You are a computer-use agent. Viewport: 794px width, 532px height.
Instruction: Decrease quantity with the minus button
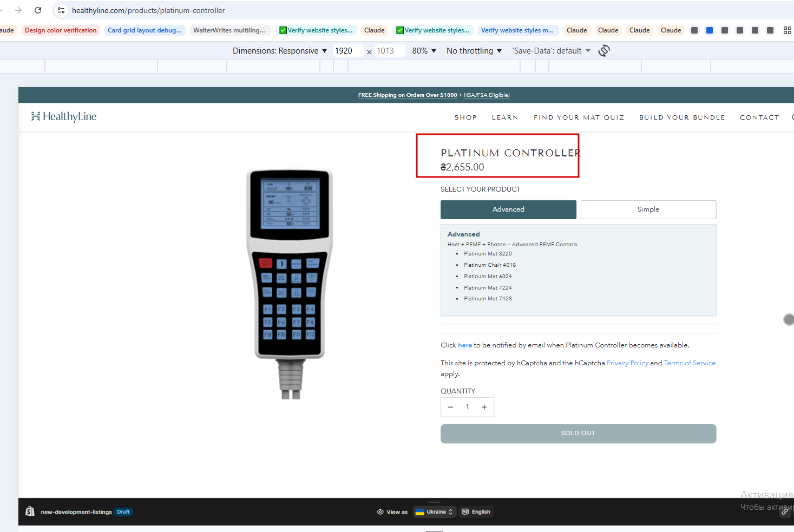pyautogui.click(x=450, y=407)
